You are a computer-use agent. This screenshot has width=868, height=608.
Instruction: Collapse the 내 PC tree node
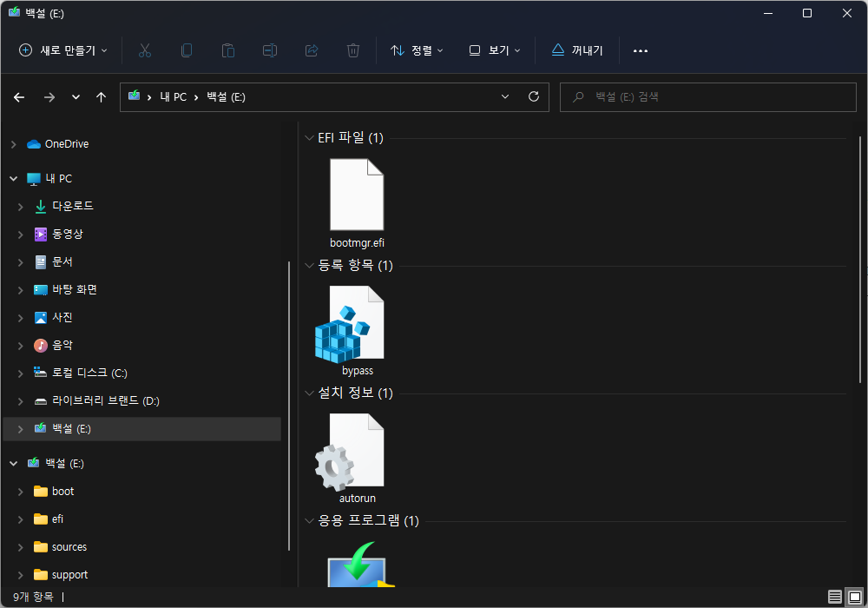[14, 179]
